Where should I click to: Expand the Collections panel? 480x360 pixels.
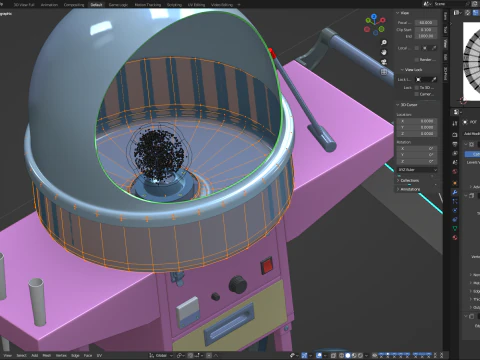[398, 180]
